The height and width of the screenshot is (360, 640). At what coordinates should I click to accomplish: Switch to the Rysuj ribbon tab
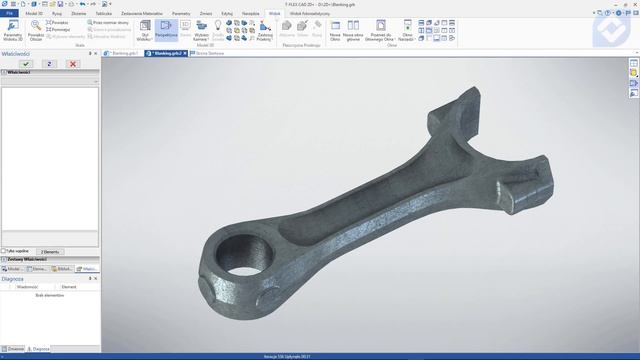tap(57, 13)
